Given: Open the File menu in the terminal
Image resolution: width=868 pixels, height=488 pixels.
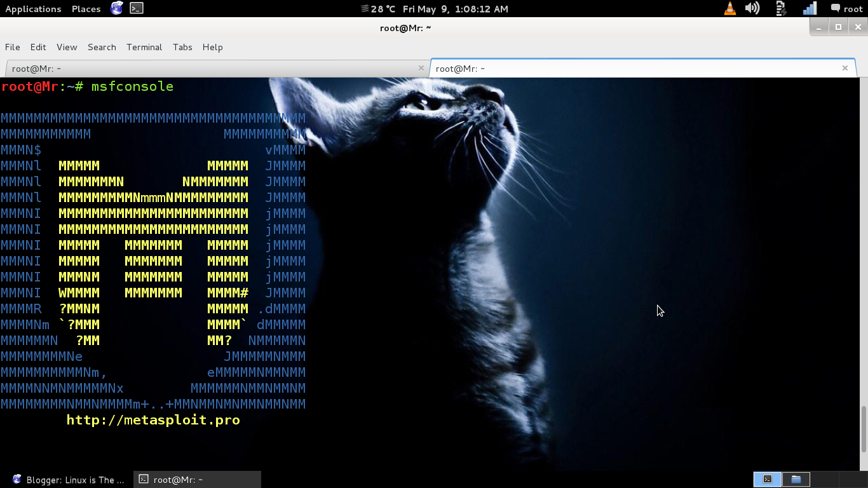Looking at the screenshot, I should 12,47.
